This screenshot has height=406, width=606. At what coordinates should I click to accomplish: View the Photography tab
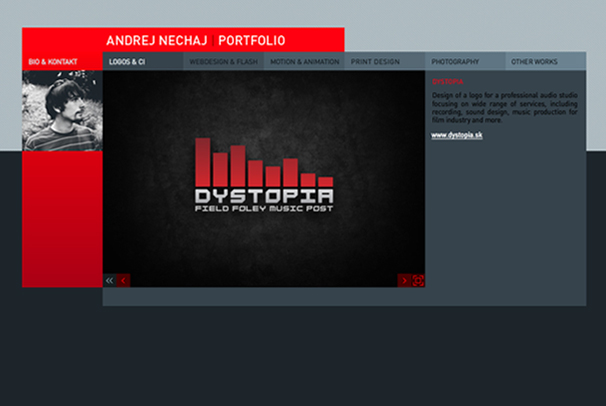[x=455, y=62]
